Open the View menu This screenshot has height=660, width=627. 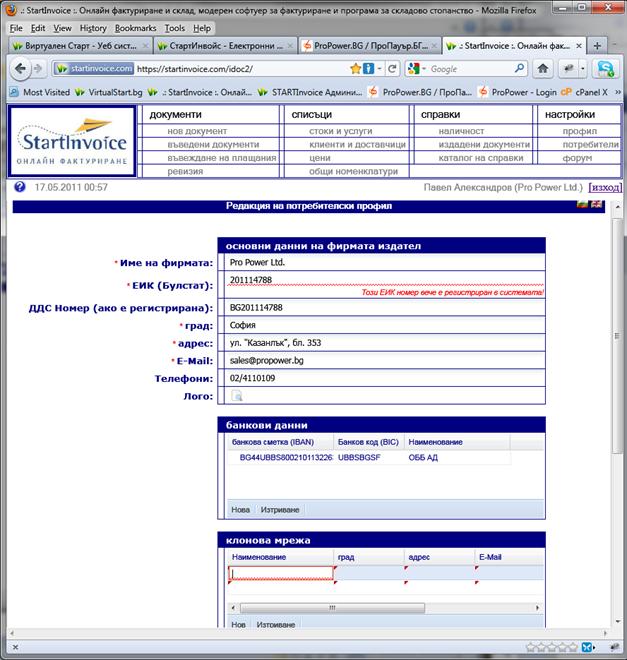pyautogui.click(x=62, y=28)
